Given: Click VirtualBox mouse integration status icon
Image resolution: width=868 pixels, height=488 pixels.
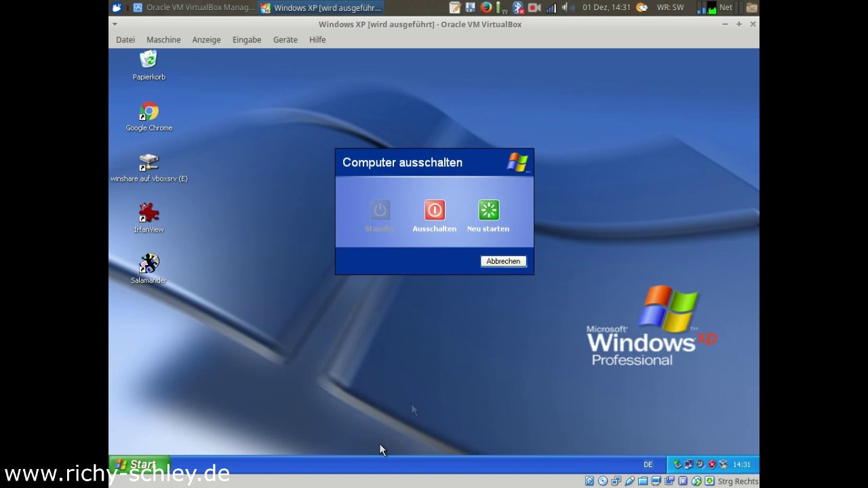Looking at the screenshot, I should tap(696, 481).
